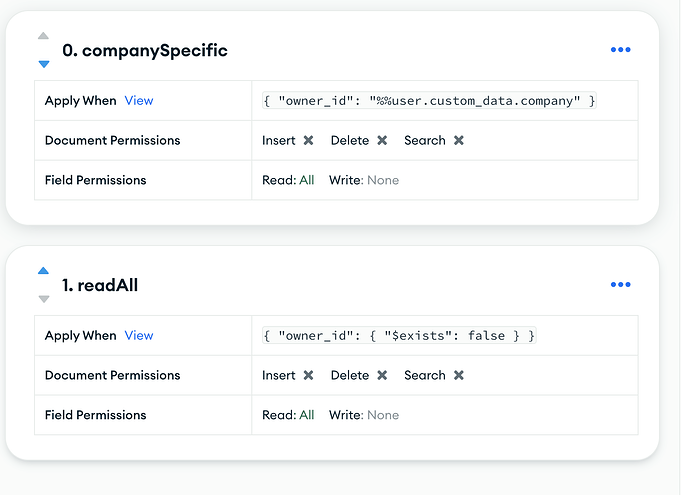Open the readAll role options menu
This screenshot has width=690, height=495.
[620, 285]
